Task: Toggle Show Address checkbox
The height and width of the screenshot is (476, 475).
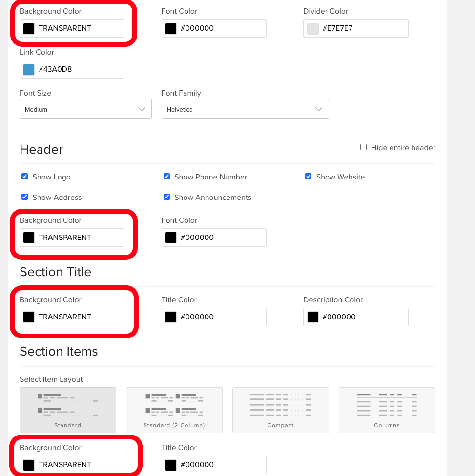Action: pyautogui.click(x=24, y=197)
